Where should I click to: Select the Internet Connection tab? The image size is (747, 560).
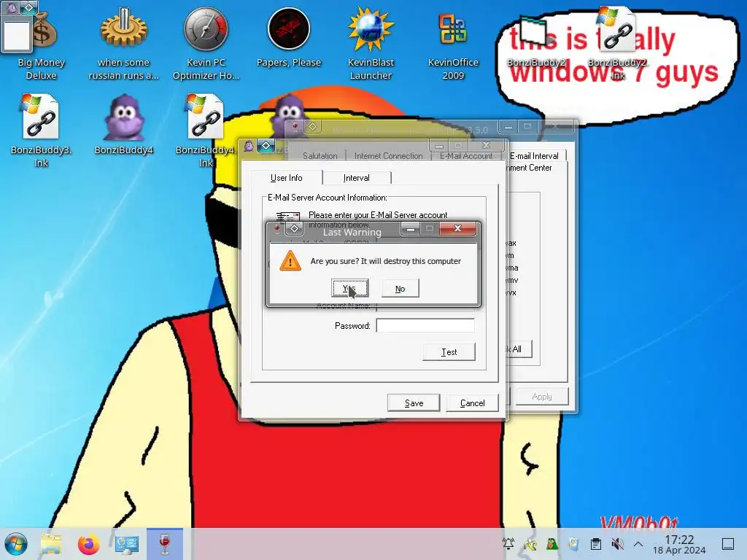click(388, 156)
